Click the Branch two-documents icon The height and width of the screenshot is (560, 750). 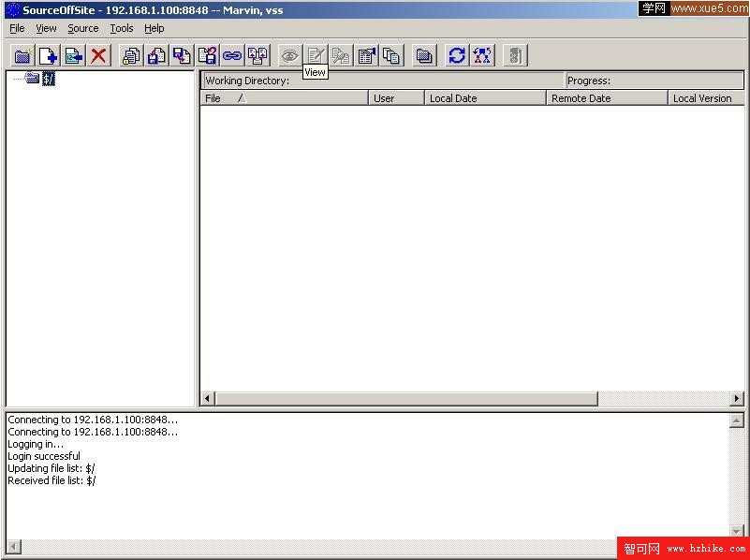pos(257,56)
